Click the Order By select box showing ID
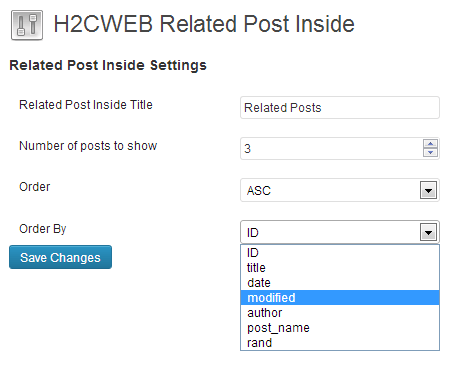This screenshot has width=461, height=392. (x=340, y=232)
